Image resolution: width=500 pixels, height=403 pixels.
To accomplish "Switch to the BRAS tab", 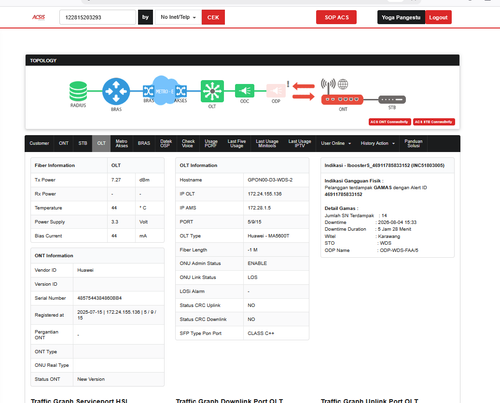I will click(x=144, y=143).
